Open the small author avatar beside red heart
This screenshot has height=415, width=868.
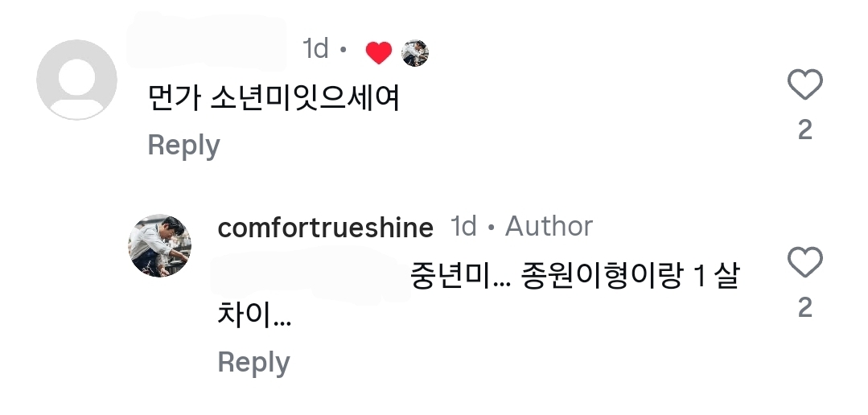pyautogui.click(x=415, y=53)
